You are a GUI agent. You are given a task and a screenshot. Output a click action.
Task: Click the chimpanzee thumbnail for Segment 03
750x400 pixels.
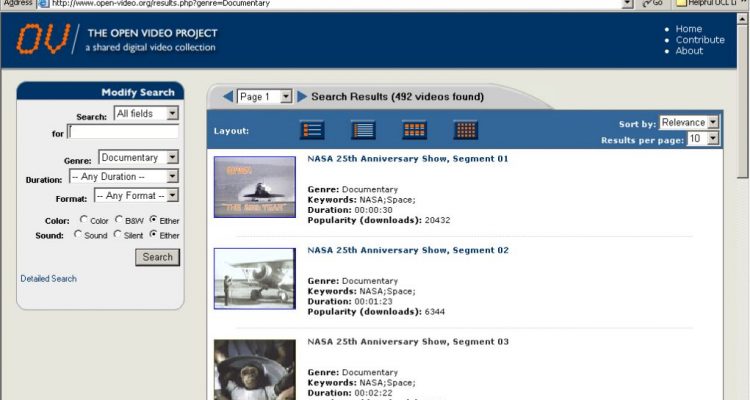tap(254, 369)
